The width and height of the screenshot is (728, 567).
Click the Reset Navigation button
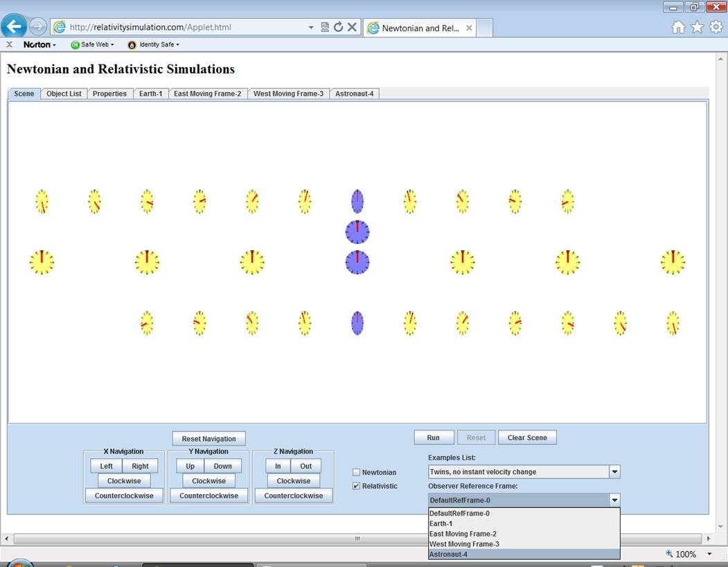(x=208, y=439)
